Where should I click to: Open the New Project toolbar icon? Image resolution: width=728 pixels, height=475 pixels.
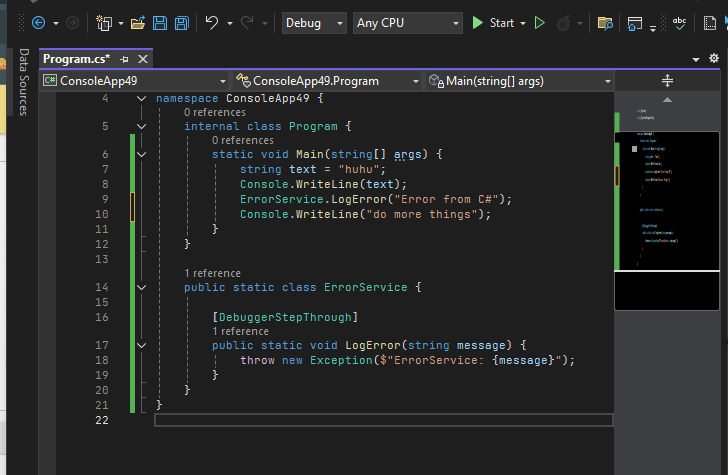coord(104,23)
